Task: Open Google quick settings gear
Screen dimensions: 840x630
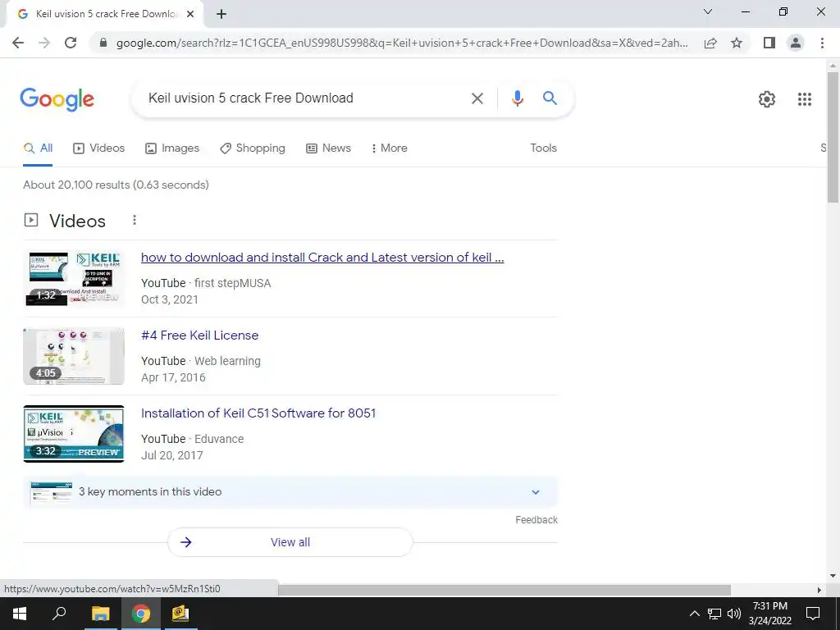Action: 767,99
